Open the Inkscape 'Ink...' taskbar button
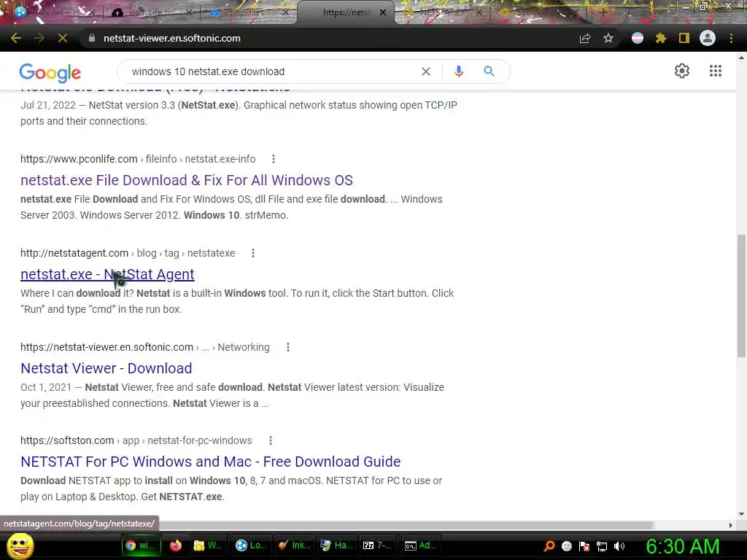This screenshot has height=560, width=747. point(294,545)
